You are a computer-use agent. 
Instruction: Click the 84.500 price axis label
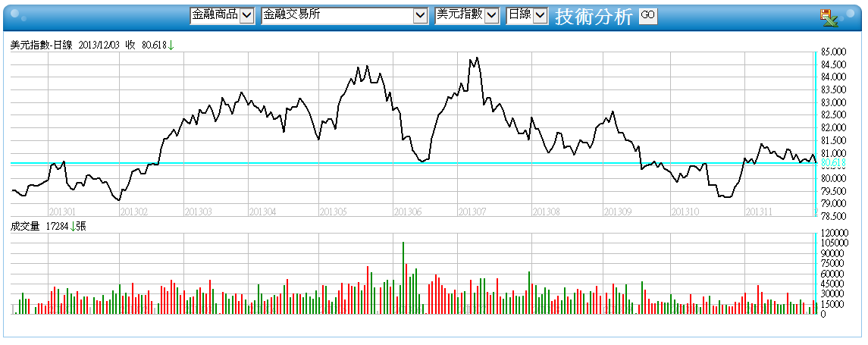pyautogui.click(x=834, y=64)
